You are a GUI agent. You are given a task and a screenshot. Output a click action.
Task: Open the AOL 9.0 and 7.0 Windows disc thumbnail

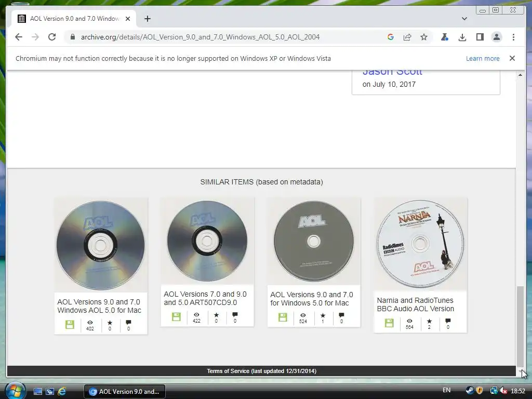click(100, 245)
